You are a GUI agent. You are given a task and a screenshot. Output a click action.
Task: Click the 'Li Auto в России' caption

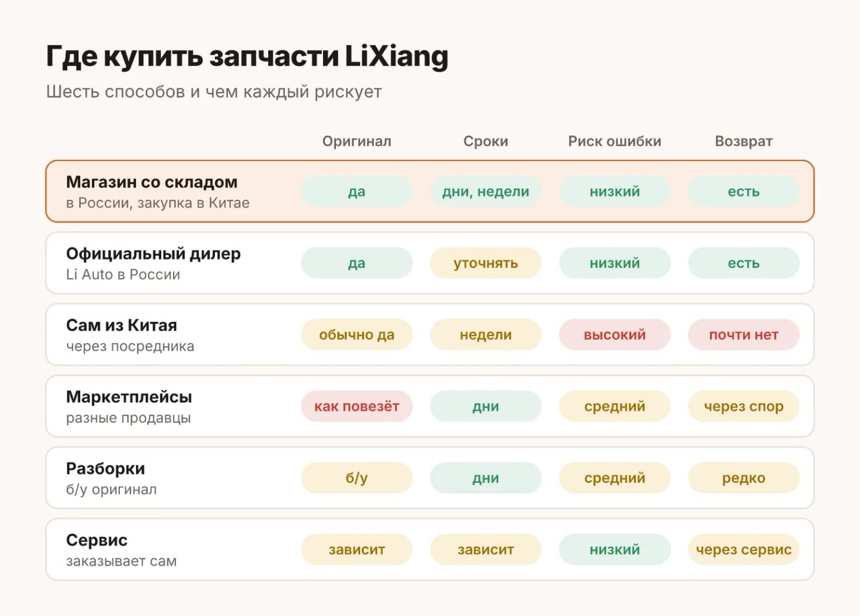(x=123, y=274)
